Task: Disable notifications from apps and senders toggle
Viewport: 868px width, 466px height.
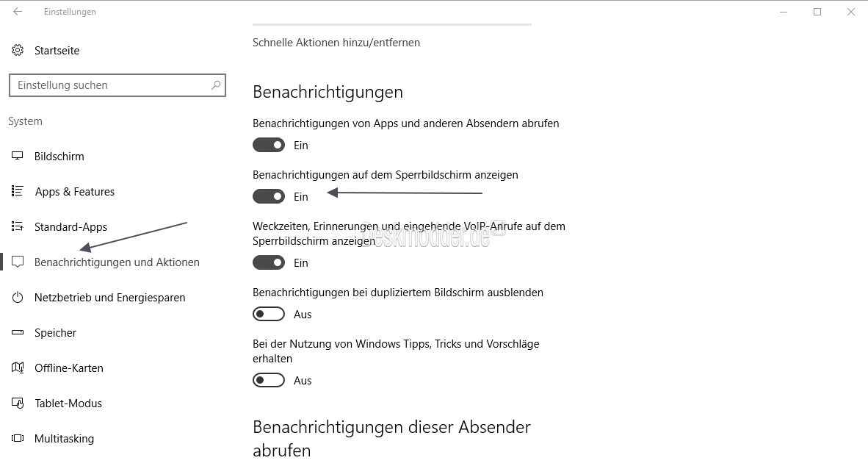Action: point(269,146)
